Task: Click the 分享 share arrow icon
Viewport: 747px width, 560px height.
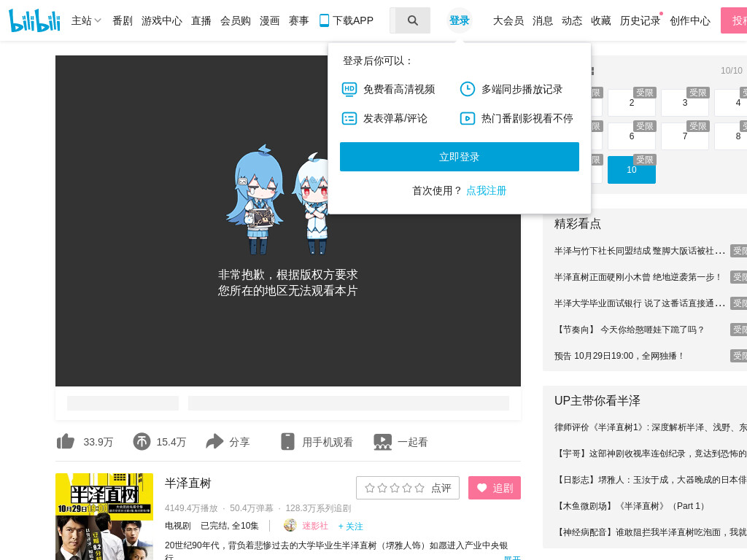Action: pos(214,441)
